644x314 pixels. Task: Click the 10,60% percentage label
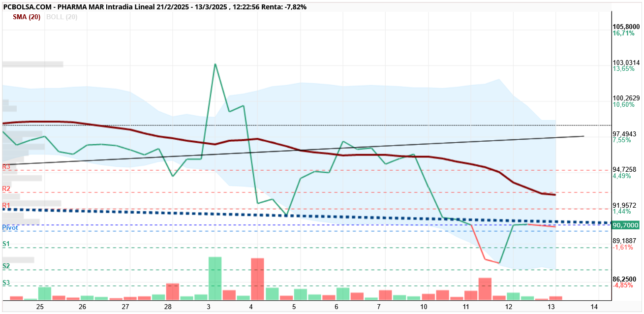point(623,105)
